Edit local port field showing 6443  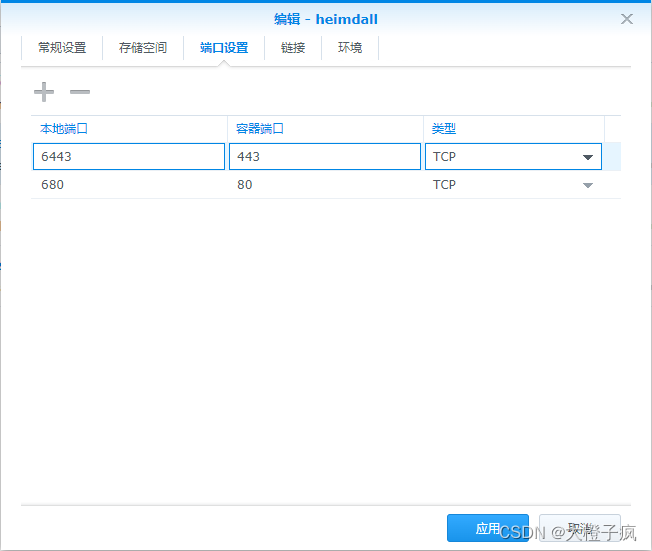coord(129,156)
